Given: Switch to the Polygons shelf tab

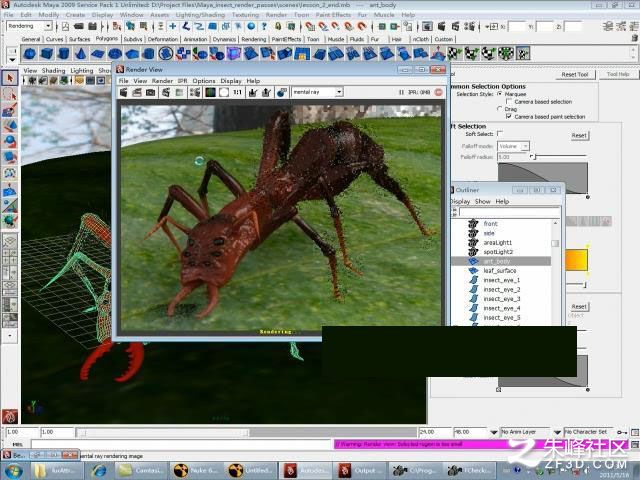Looking at the screenshot, I should tap(107, 39).
